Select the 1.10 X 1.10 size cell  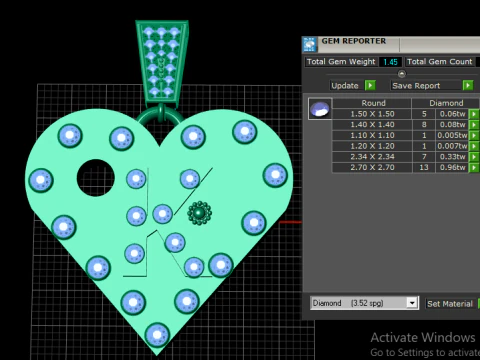(372, 135)
